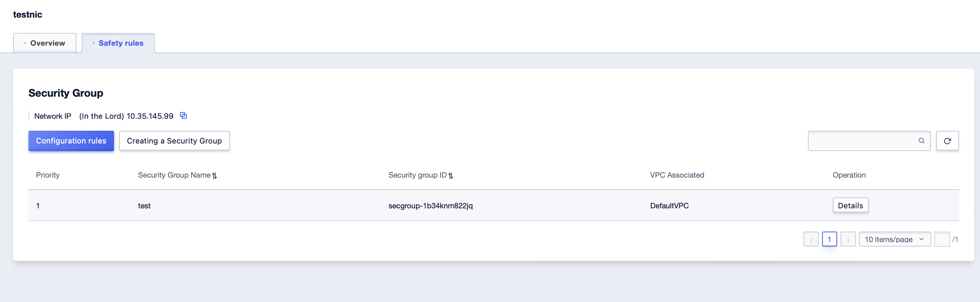This screenshot has width=980, height=302.
Task: Select page number 1
Action: (829, 239)
